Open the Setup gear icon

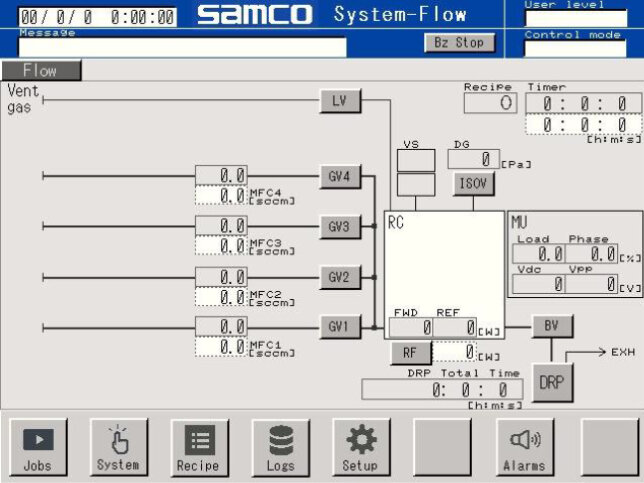[361, 446]
